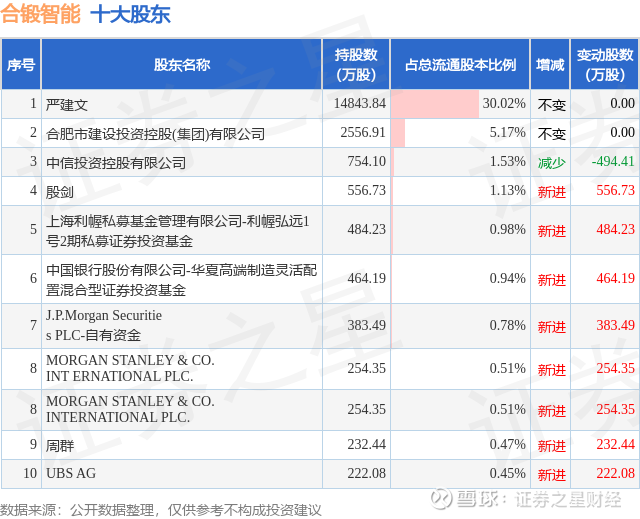Click 不变 status in 合肥市建设投资 row
Screen dimensions: 640x519
click(551, 134)
